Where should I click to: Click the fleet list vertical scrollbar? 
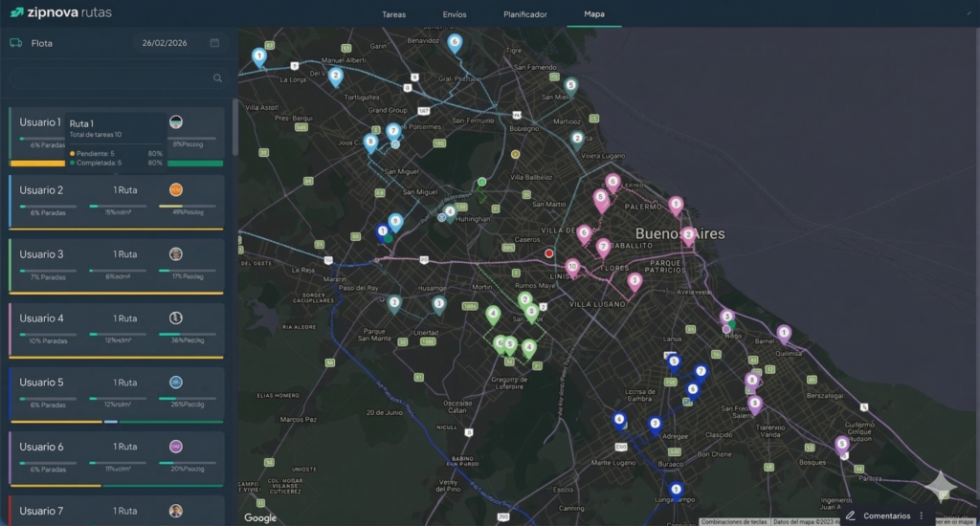[x=235, y=127]
